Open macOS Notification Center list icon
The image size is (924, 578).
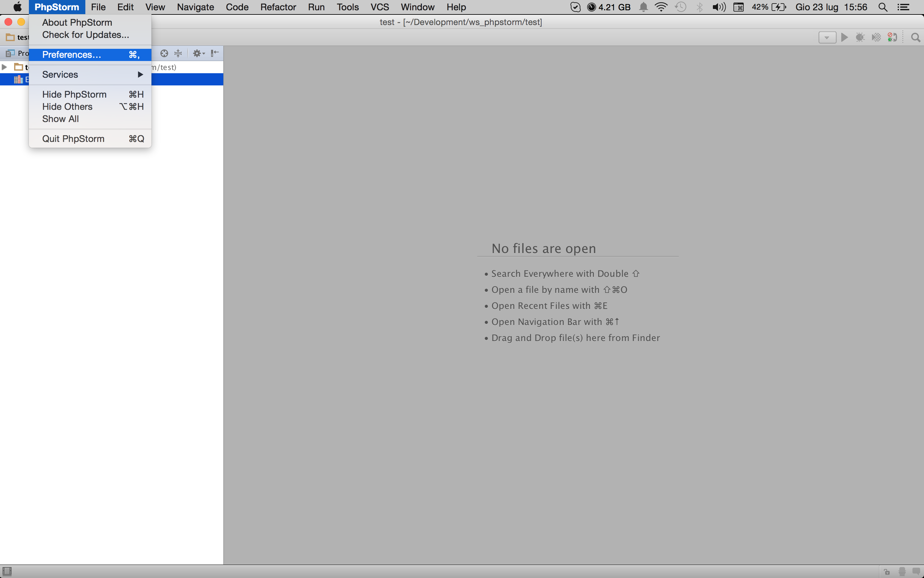coord(903,7)
